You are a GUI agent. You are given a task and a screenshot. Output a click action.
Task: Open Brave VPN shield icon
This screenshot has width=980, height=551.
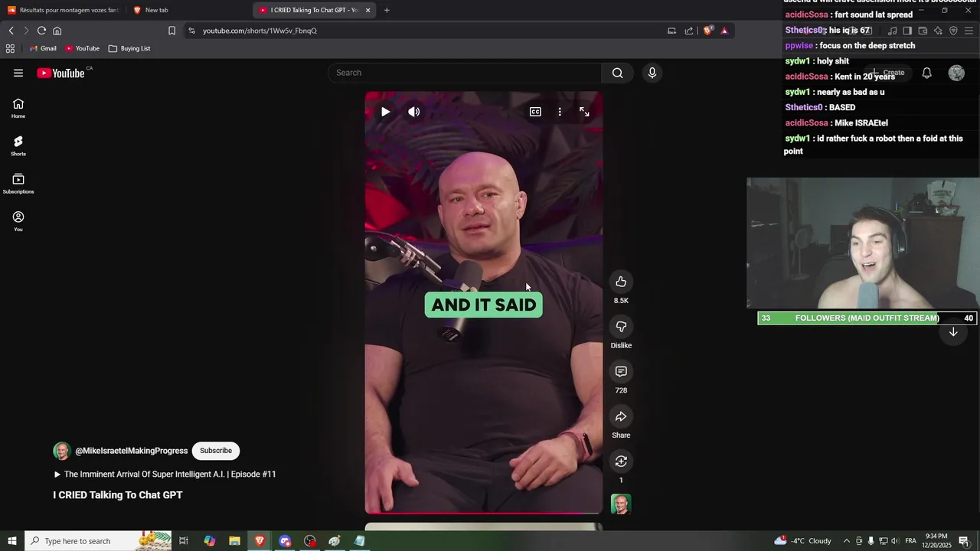click(x=953, y=31)
